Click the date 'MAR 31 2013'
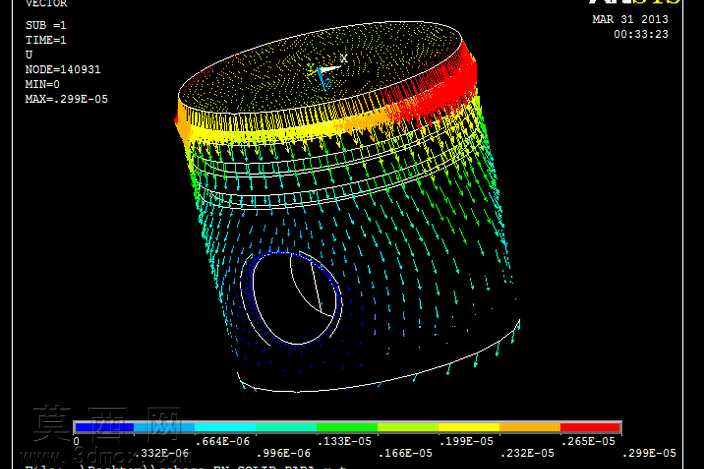This screenshot has width=704, height=469. [630, 19]
